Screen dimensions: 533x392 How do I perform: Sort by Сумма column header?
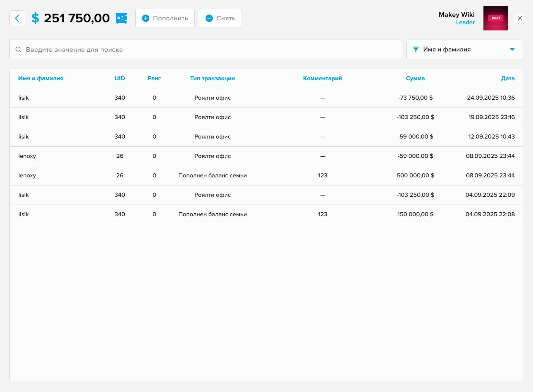415,78
